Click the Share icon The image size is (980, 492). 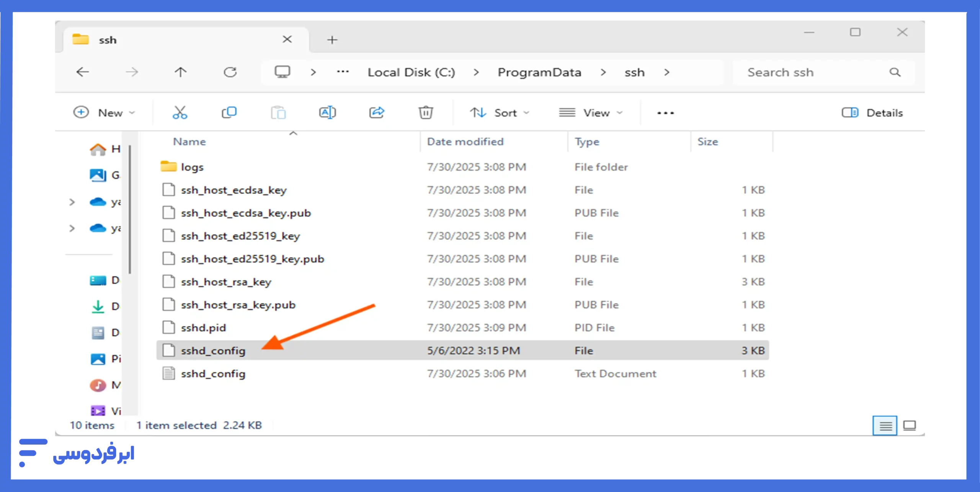click(377, 112)
